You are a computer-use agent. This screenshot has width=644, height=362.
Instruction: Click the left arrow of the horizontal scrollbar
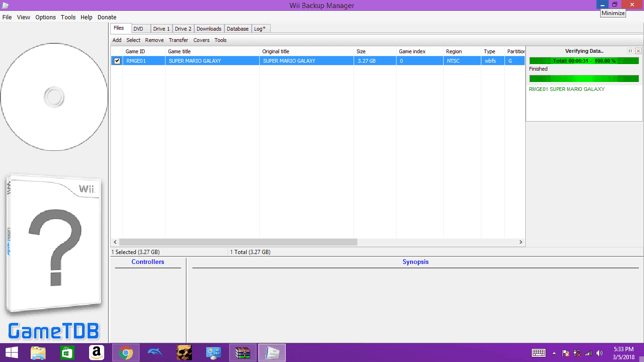115,242
